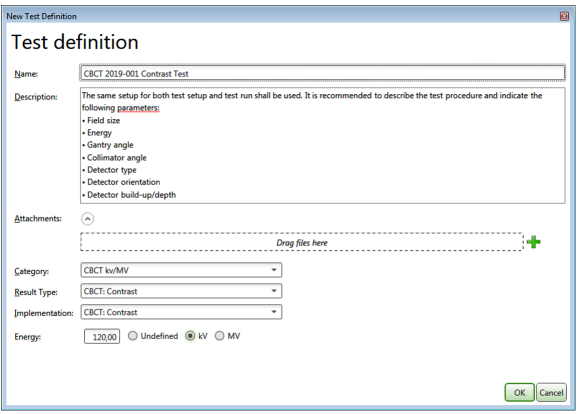Expand the Result Type dropdown

(181, 291)
